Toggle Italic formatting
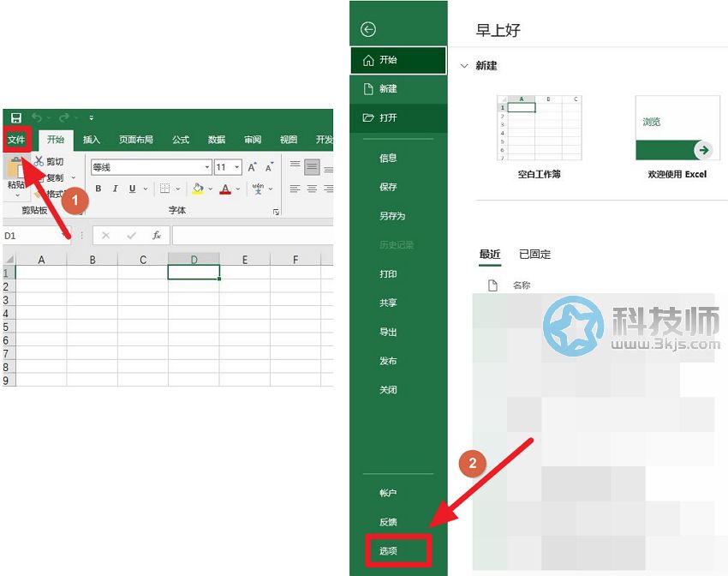The height and width of the screenshot is (576, 728). (115, 189)
